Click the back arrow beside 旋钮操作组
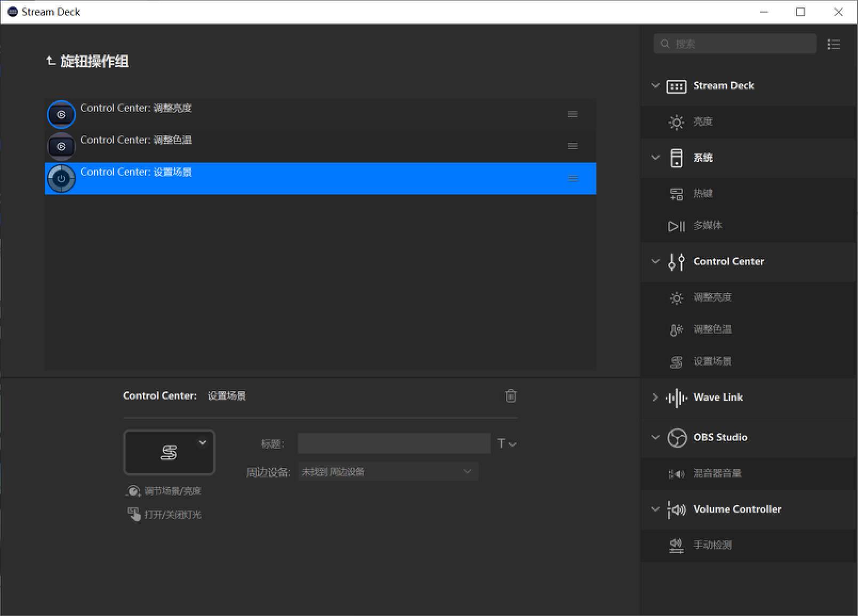Image resolution: width=858 pixels, height=616 pixels. pyautogui.click(x=50, y=61)
